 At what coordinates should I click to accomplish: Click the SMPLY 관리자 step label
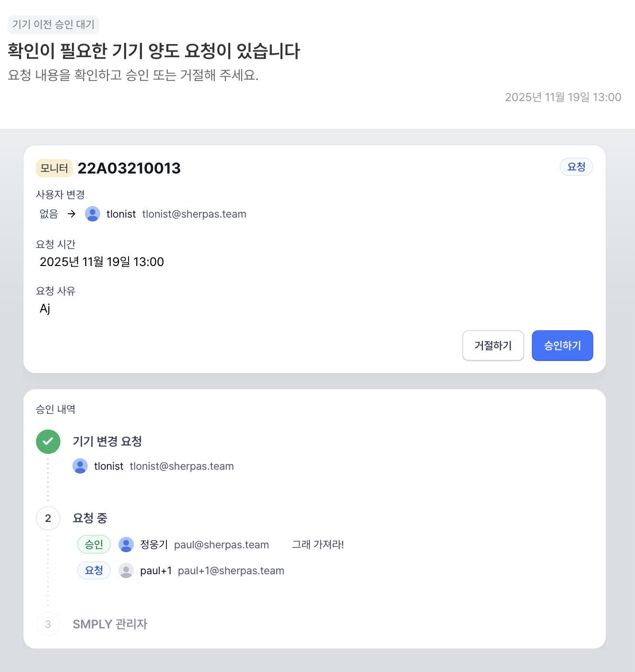pos(110,624)
